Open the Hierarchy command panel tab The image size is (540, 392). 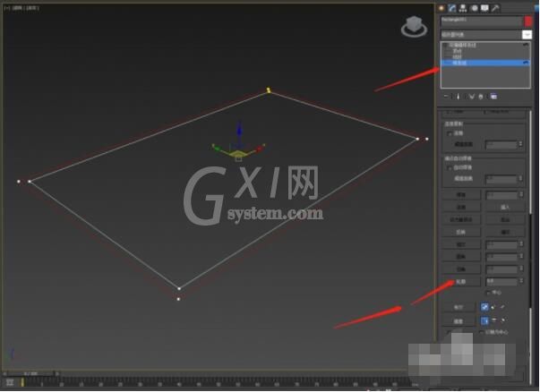pos(463,8)
